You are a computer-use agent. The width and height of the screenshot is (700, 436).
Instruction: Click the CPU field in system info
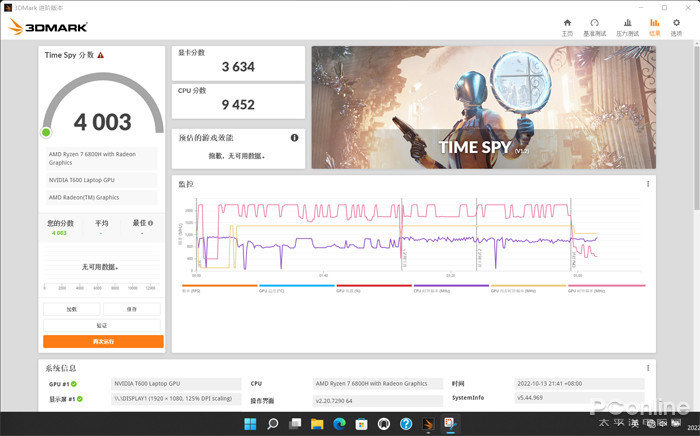click(378, 384)
